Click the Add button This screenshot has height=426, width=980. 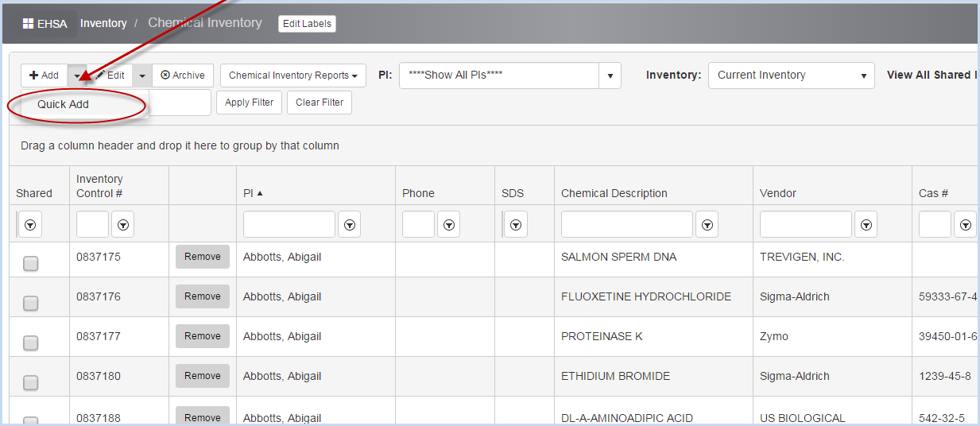click(x=45, y=76)
